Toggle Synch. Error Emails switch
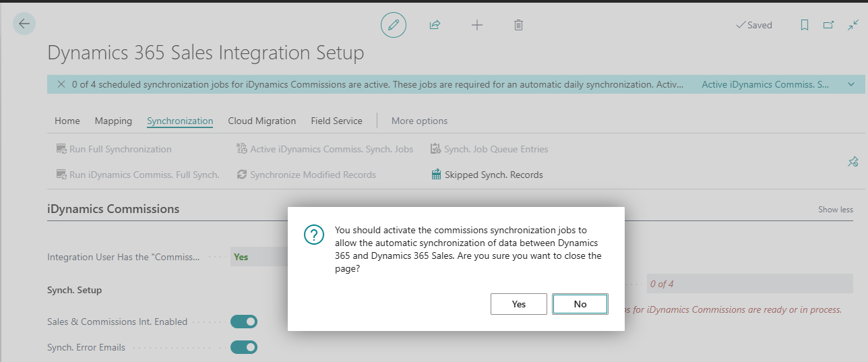This screenshot has height=362, width=868. click(x=244, y=347)
